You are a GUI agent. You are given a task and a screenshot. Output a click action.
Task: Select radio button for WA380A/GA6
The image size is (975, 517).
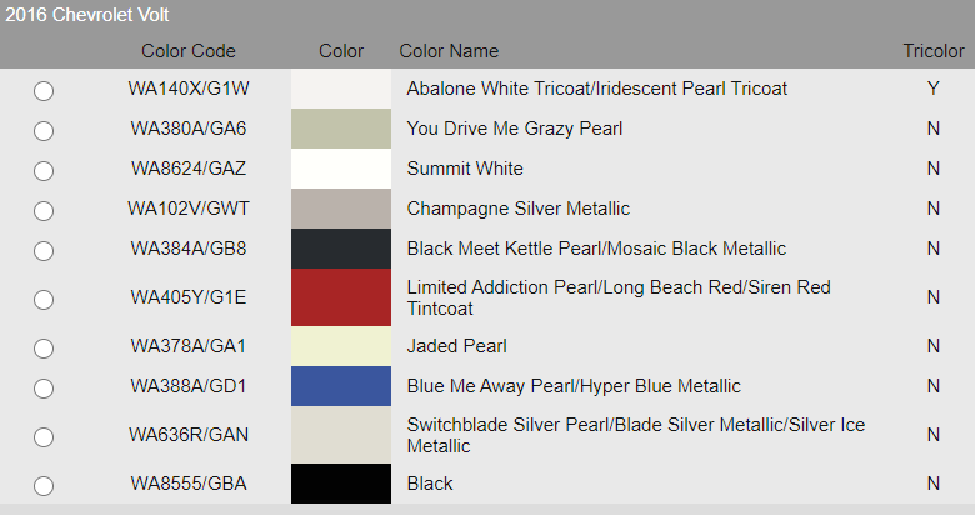(44, 131)
